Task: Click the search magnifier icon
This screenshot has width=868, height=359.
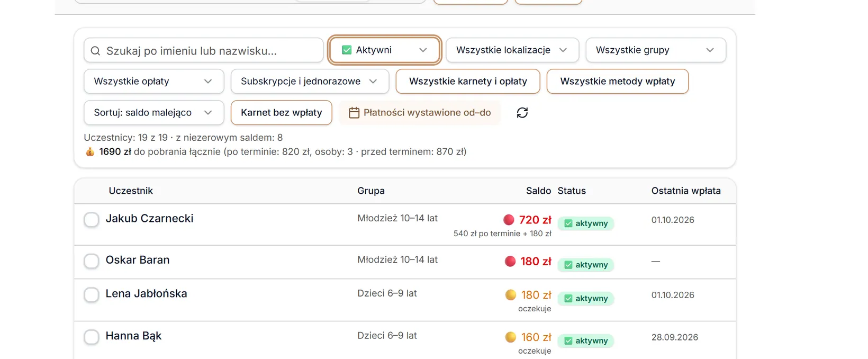Action: click(x=95, y=51)
